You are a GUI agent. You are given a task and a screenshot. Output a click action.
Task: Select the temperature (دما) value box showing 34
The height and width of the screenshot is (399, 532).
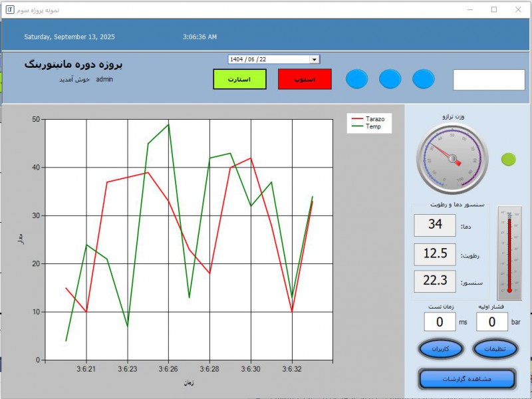pyautogui.click(x=435, y=225)
